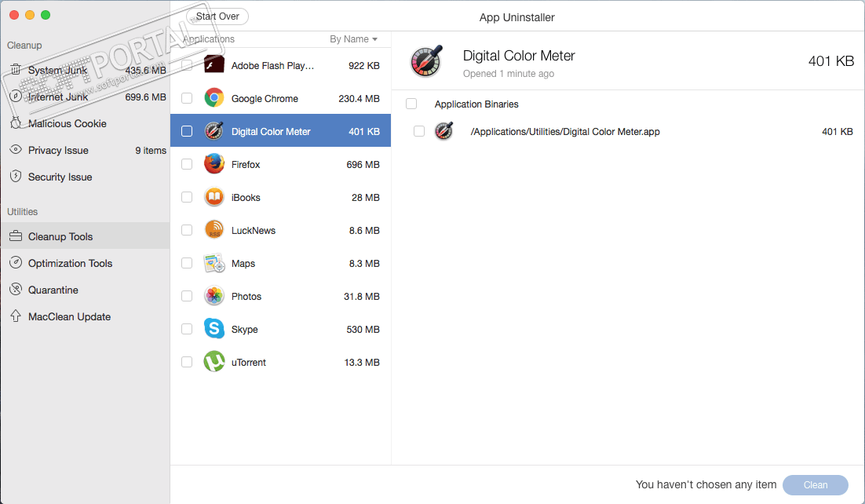Click the 31.8 MB size for Photos

[362, 297]
